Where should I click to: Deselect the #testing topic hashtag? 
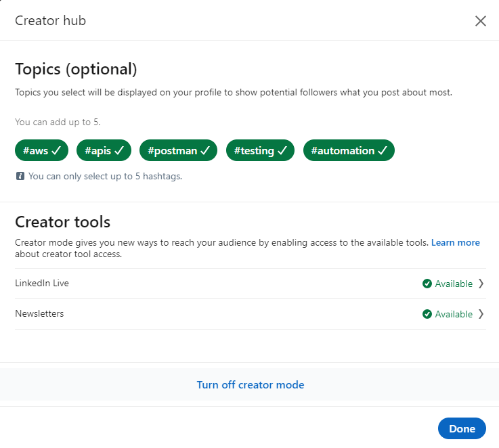coord(260,151)
